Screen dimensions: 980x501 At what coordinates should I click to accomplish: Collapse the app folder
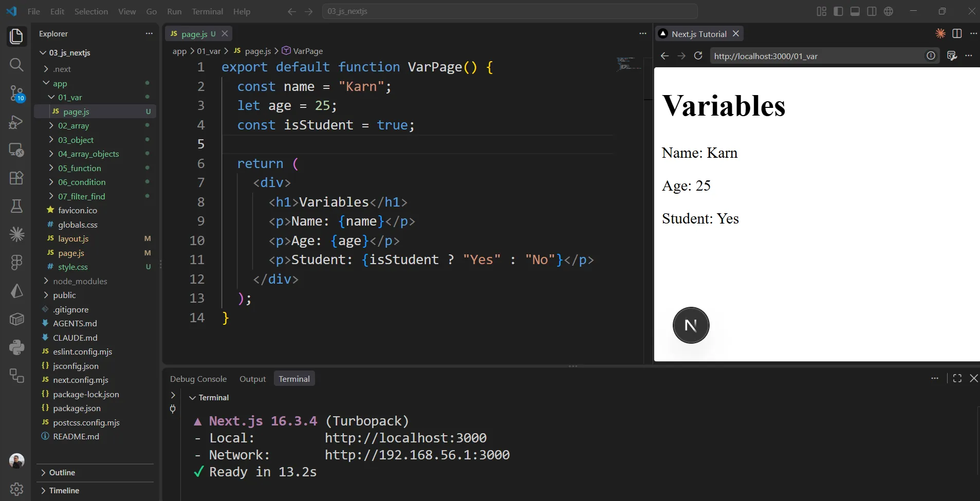pyautogui.click(x=46, y=83)
